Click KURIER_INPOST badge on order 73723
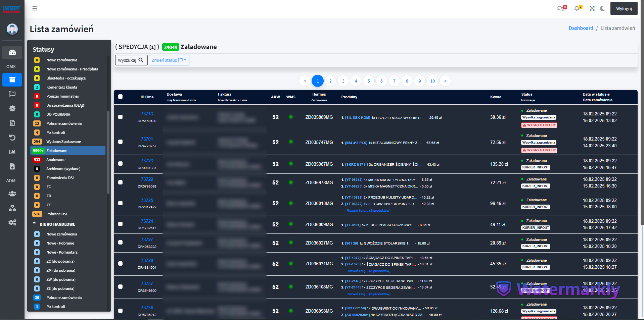The height and width of the screenshot is (320, 644). 536,167
